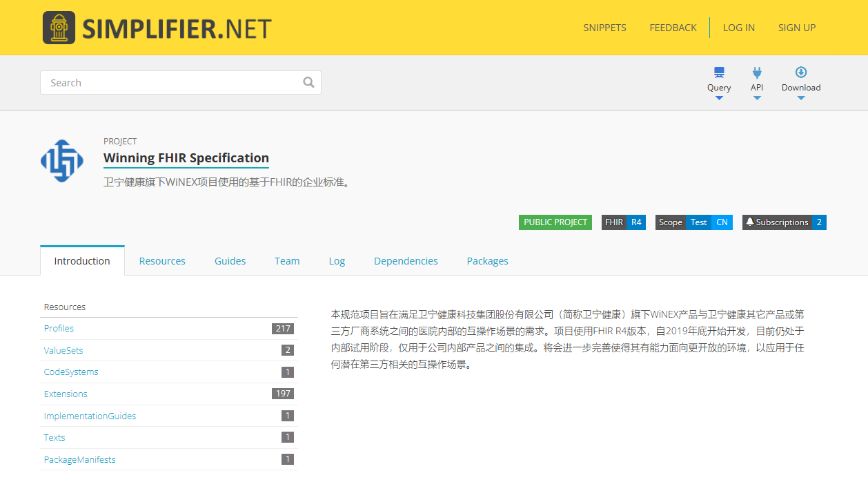The height and width of the screenshot is (480, 868).
Task: Click the search magnifying glass icon
Action: 308,81
